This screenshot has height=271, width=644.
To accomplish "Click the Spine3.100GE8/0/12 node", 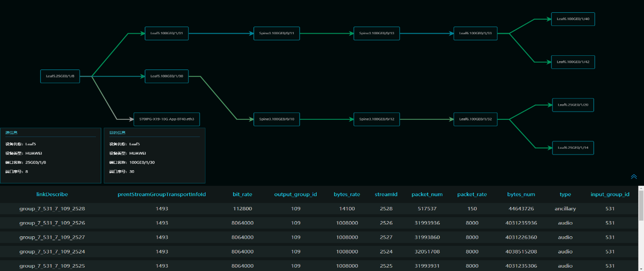I will 376,119.
